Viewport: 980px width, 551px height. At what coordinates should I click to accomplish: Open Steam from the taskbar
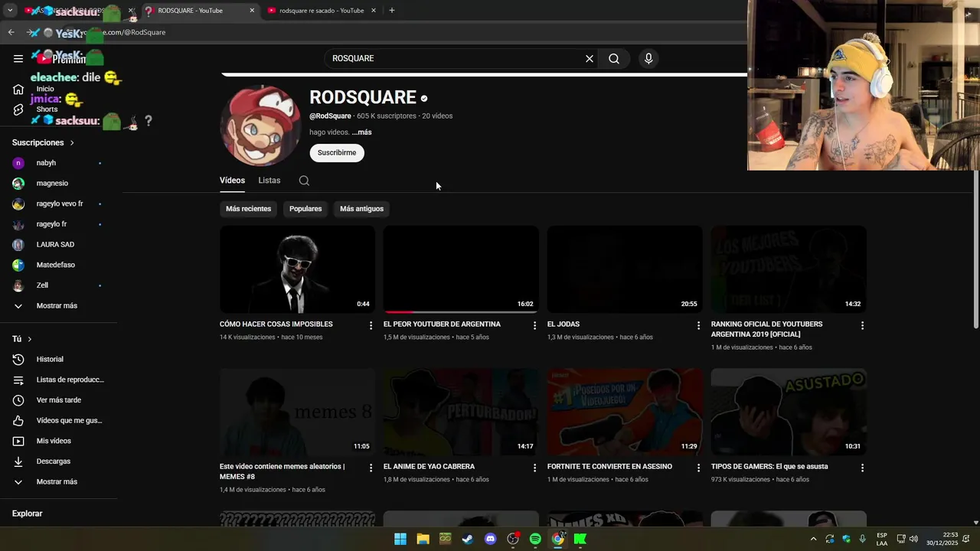pos(467,539)
